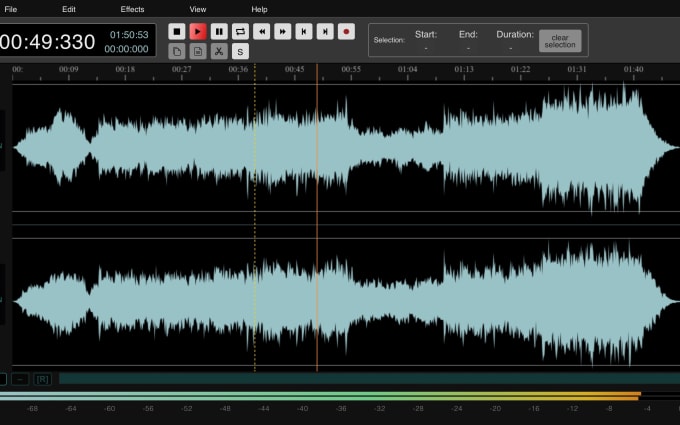
Task: Click the 00:27 mark on the timeline ruler
Action: point(181,69)
